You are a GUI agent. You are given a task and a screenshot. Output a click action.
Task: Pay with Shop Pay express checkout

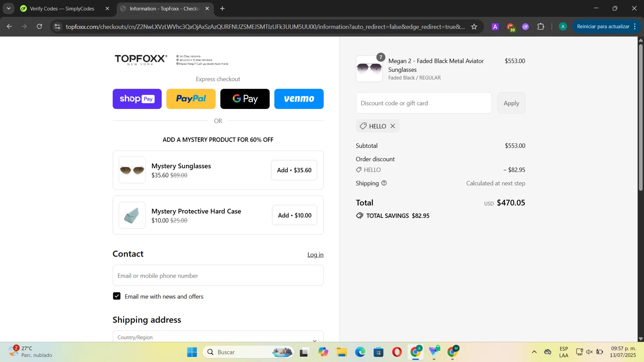pos(137,99)
